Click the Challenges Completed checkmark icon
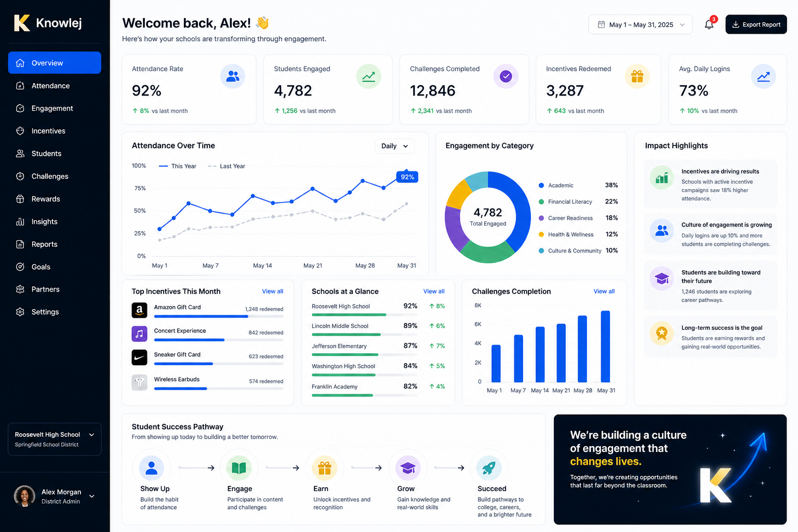The width and height of the screenshot is (798, 532). (506, 76)
